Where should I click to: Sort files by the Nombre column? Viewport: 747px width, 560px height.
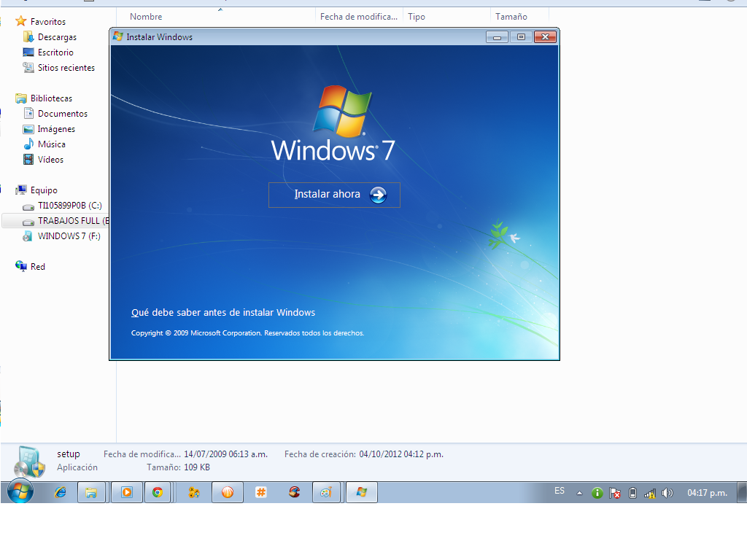(x=146, y=17)
